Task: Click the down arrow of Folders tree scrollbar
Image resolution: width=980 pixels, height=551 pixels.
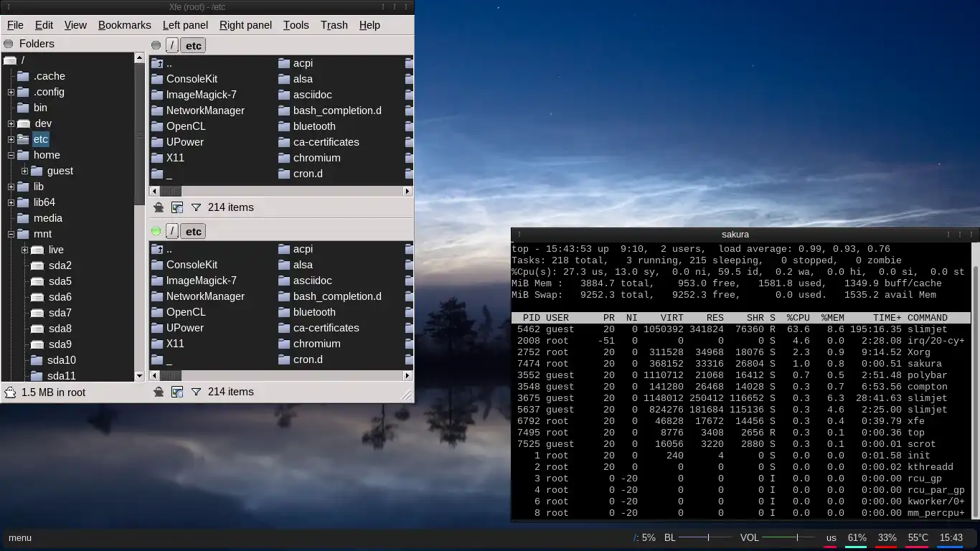Action: pos(139,376)
